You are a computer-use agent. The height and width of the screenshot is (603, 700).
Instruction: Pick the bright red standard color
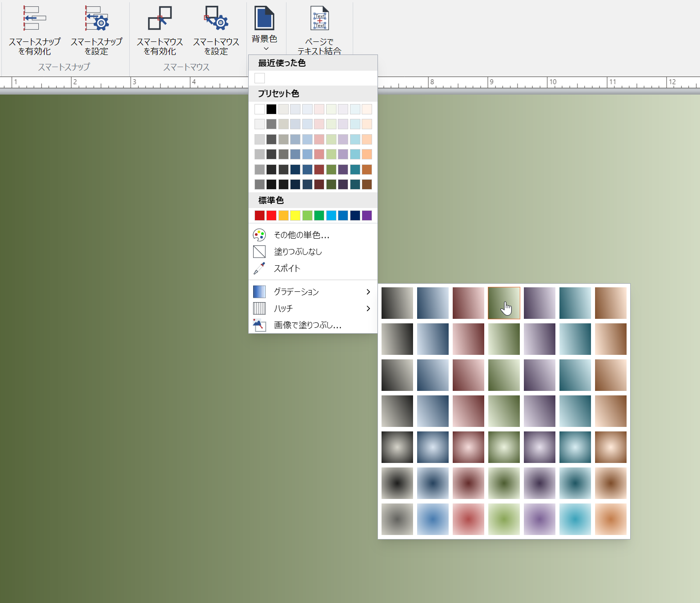pyautogui.click(x=271, y=215)
